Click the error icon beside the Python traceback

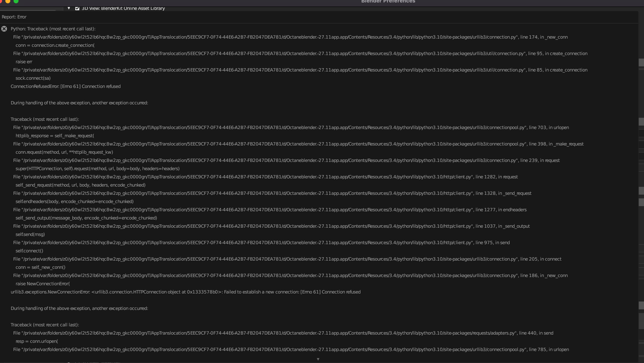(x=4, y=29)
